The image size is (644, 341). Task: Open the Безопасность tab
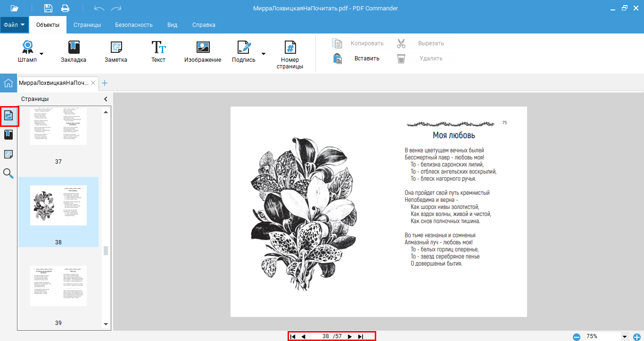134,25
